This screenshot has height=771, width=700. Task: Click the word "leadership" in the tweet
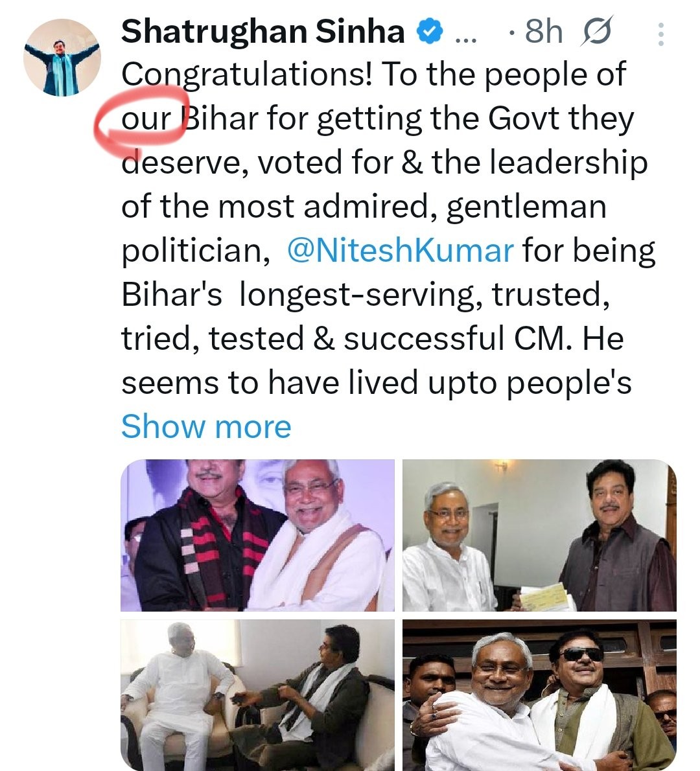coord(568,163)
